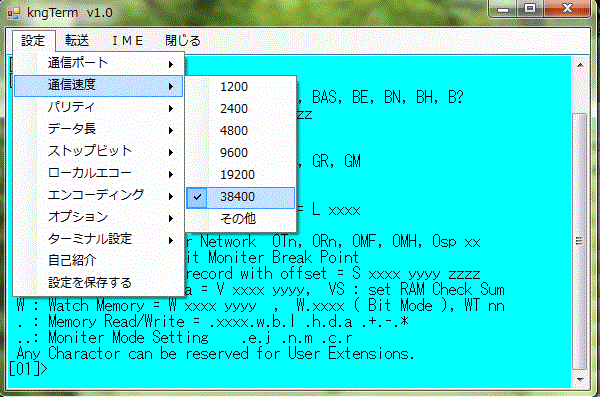Set baud rate to 9600

point(241,153)
